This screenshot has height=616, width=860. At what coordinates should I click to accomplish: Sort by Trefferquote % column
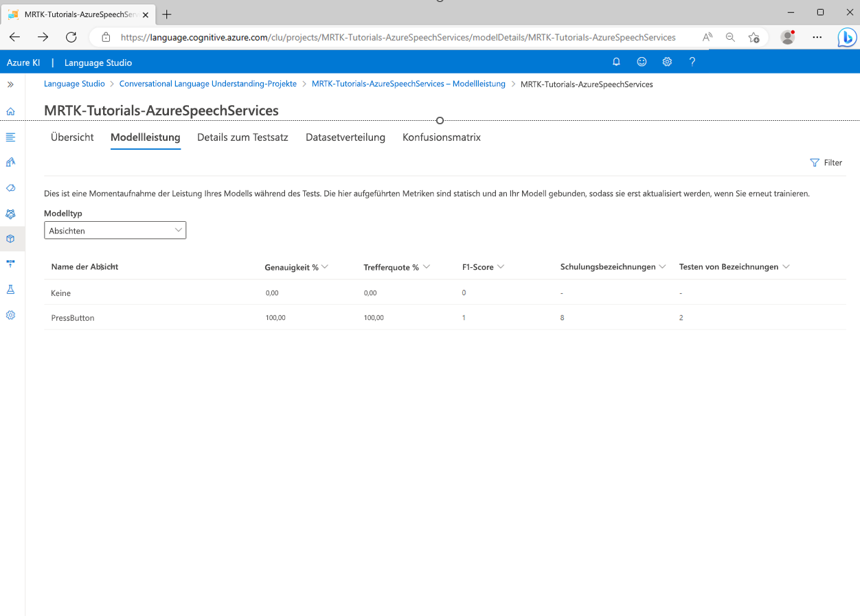(426, 266)
